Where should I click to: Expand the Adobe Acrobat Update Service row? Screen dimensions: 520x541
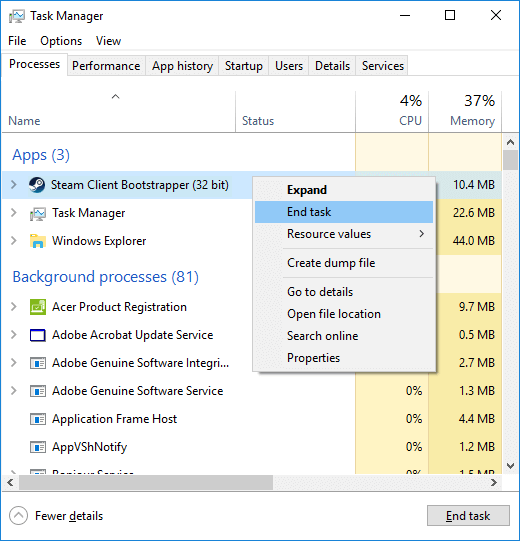coord(14,334)
